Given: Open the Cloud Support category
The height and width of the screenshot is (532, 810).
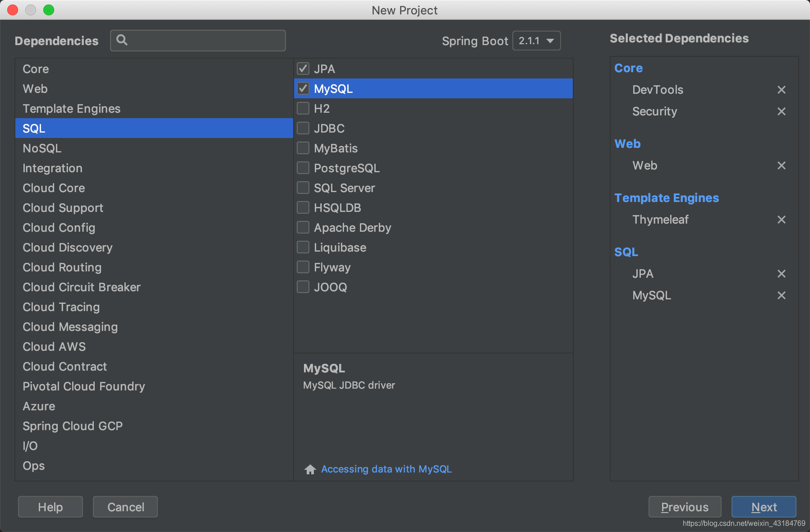Looking at the screenshot, I should click(154, 208).
